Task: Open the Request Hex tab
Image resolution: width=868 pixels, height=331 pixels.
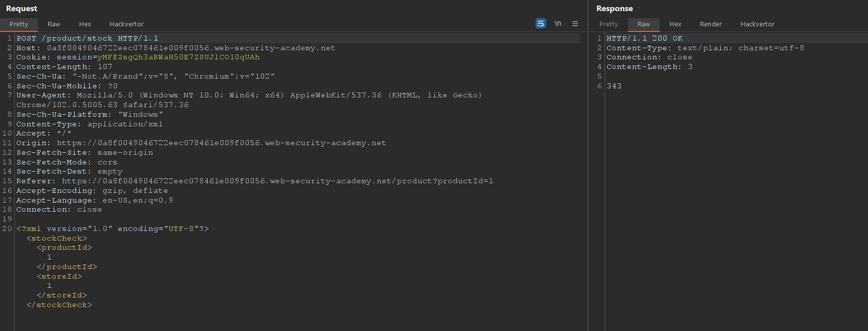Action: click(x=85, y=24)
